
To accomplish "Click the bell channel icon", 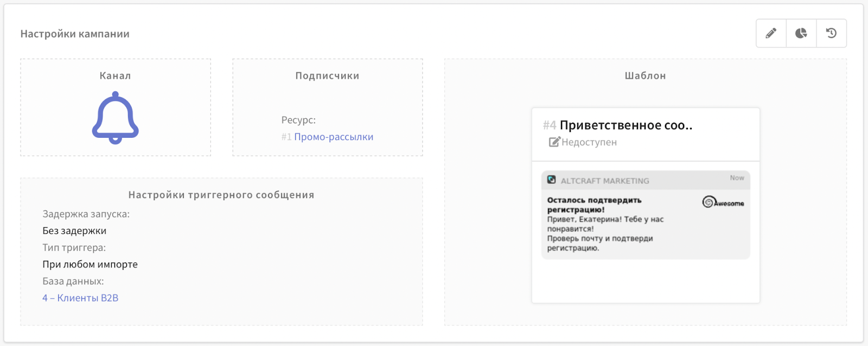I will coord(115,118).
